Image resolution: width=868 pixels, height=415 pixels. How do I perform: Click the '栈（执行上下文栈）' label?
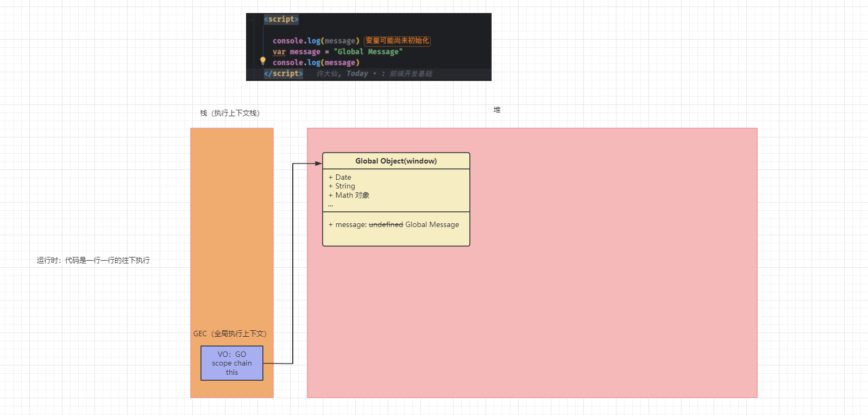pos(230,113)
